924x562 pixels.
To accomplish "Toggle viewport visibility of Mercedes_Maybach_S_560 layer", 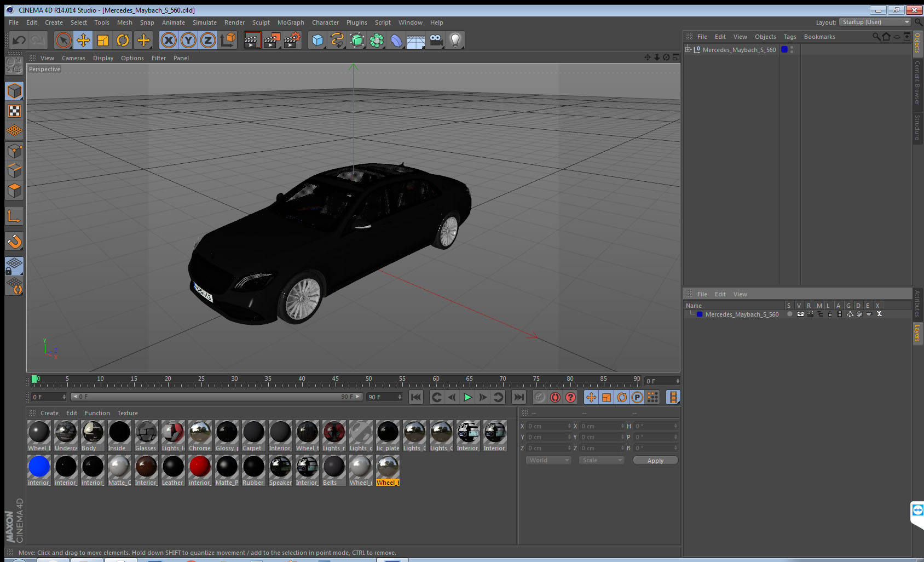I will click(800, 314).
